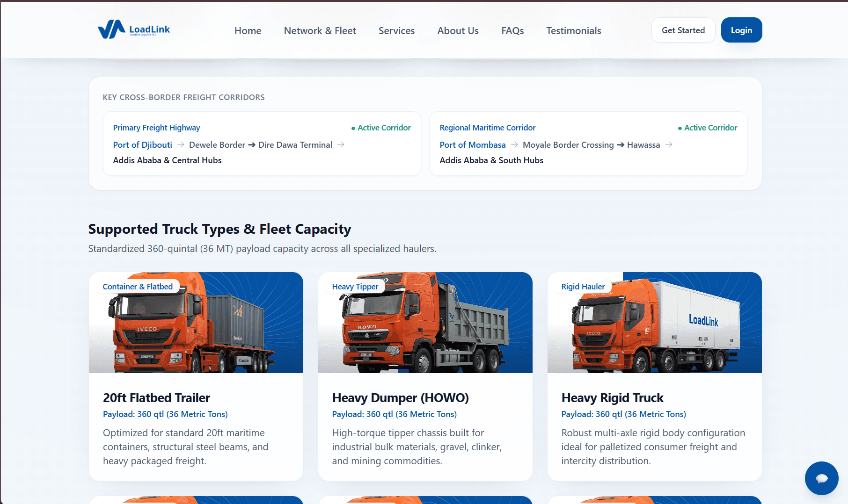Click arrow after Hawassa
This screenshot has height=504, width=848.
[x=669, y=144]
